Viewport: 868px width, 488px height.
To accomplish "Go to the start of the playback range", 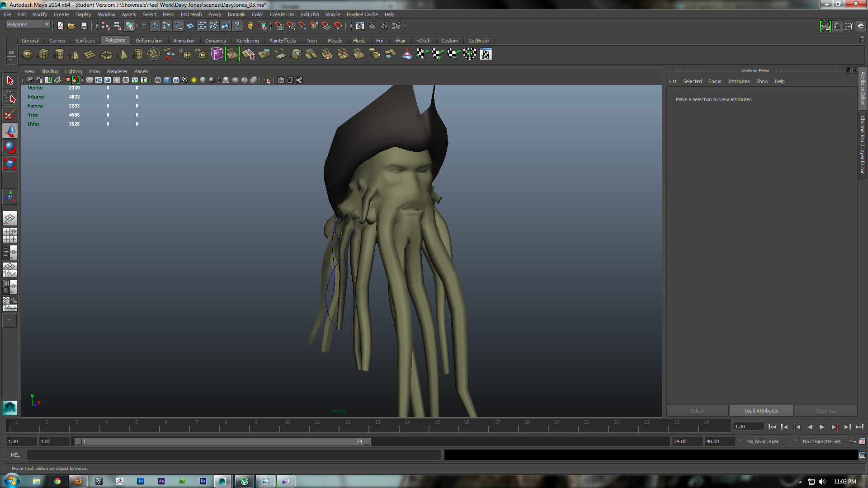I will point(772,427).
